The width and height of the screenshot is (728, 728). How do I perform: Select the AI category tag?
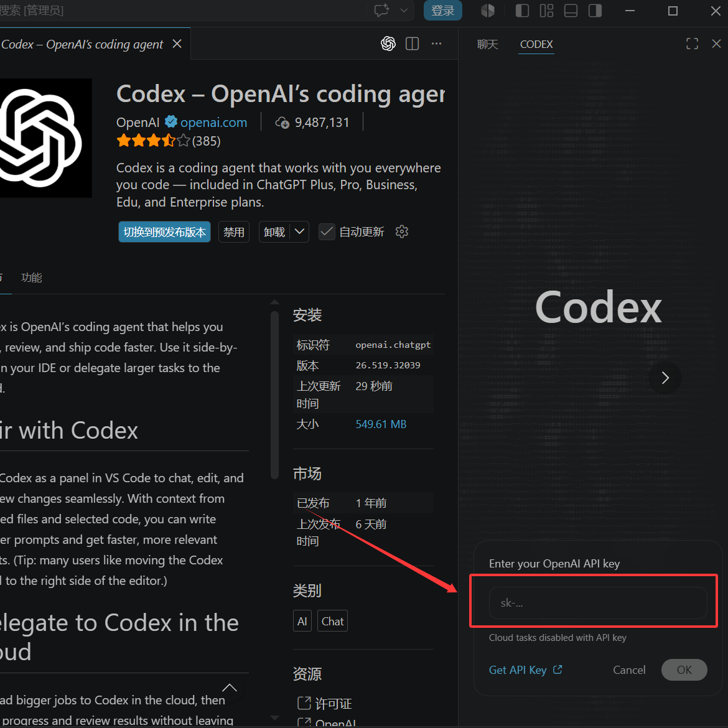point(302,621)
